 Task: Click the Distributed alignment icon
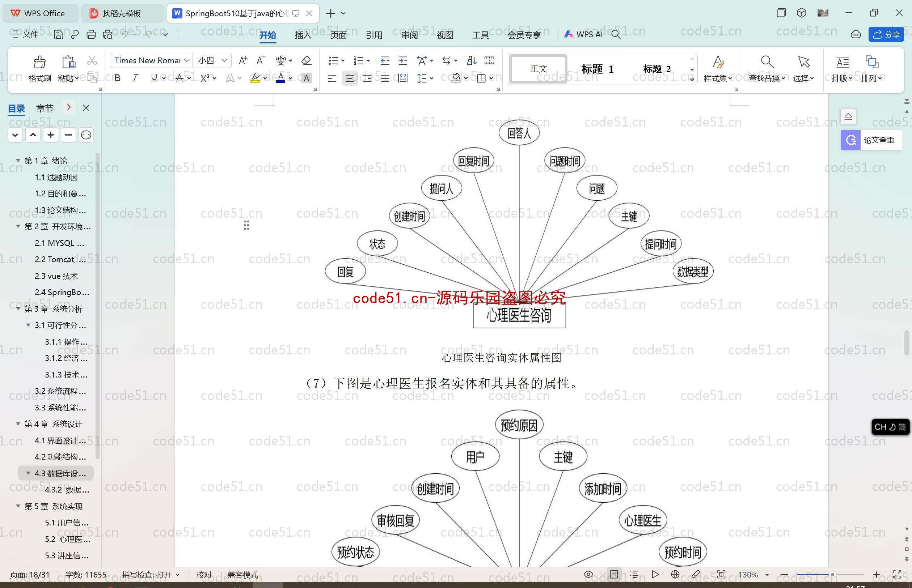click(403, 78)
